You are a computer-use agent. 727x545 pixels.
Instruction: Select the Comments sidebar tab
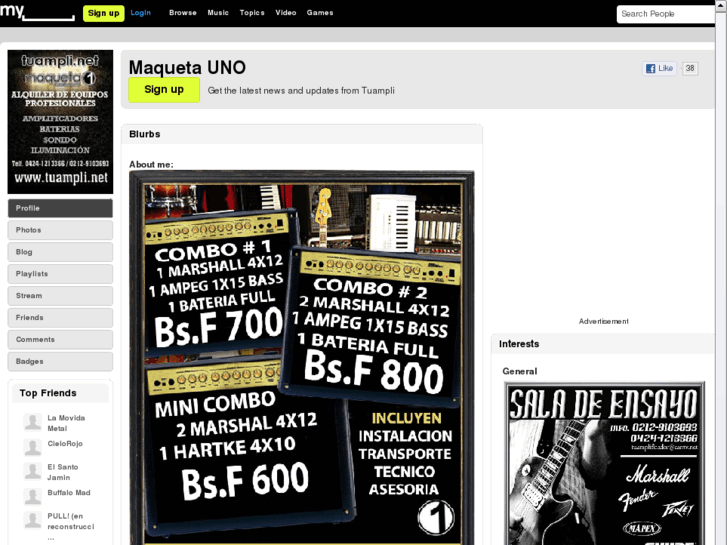click(x=60, y=340)
